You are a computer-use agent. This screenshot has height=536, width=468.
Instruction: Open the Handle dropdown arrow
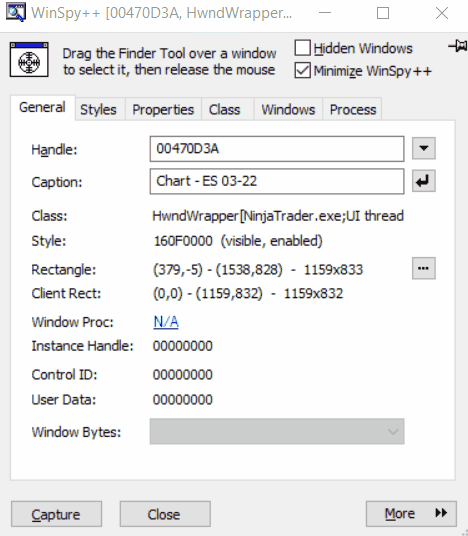(424, 148)
